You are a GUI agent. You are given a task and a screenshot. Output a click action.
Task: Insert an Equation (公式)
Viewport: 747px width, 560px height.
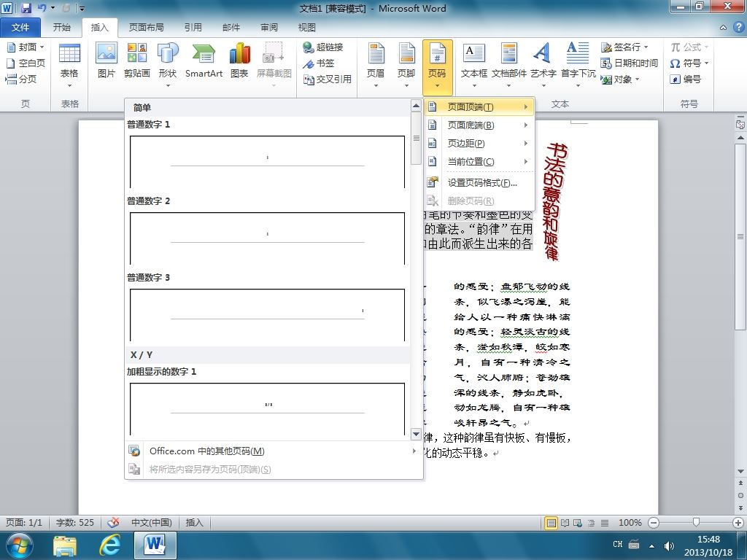[689, 47]
